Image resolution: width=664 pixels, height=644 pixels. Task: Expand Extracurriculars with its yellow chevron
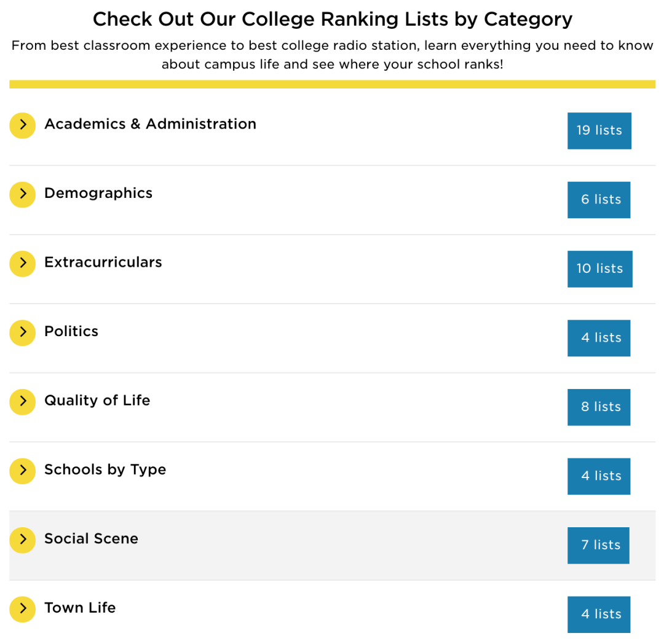click(x=23, y=264)
